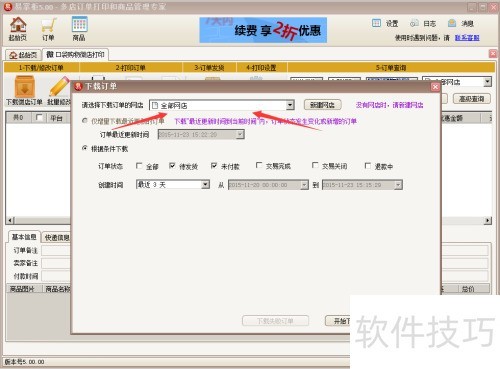
Task: Click the 下载微店订单 box icon
Action: [x=24, y=90]
